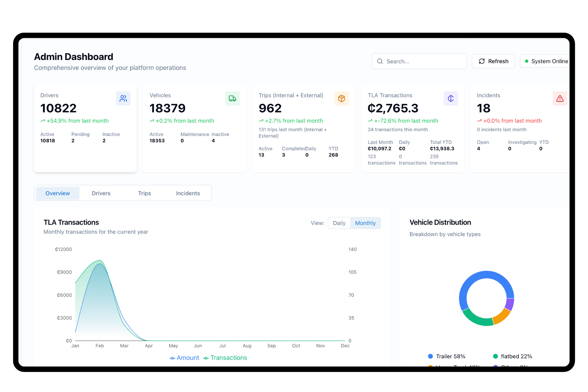This screenshot has height=392, width=588.
Task: Click the Refresh circular arrows icon
Action: click(x=482, y=61)
